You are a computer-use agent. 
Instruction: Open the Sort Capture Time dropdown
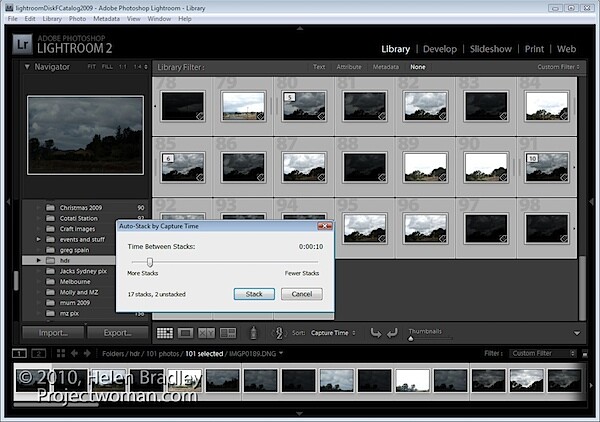click(333, 333)
